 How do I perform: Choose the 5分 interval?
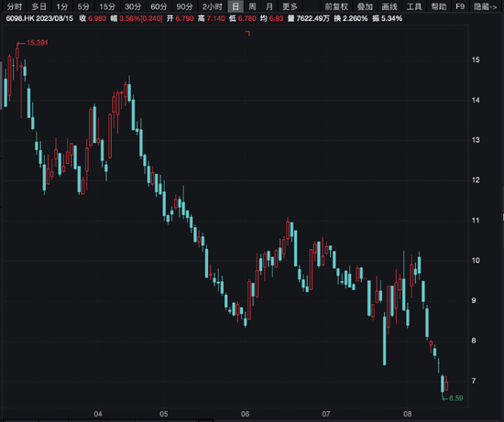83,6
